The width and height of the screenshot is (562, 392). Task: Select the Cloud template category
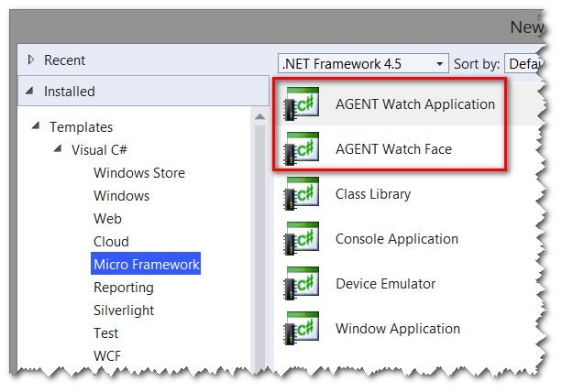(111, 242)
